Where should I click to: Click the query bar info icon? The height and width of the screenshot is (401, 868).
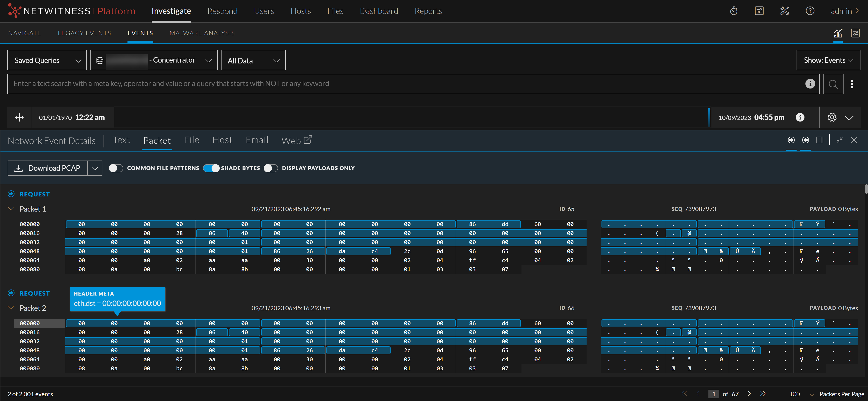[810, 84]
